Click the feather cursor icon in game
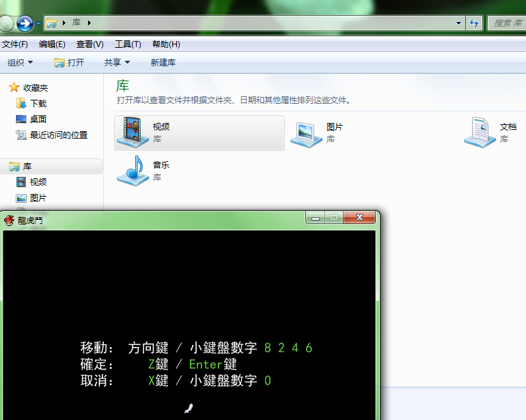This screenshot has height=420, width=526. pos(189,408)
